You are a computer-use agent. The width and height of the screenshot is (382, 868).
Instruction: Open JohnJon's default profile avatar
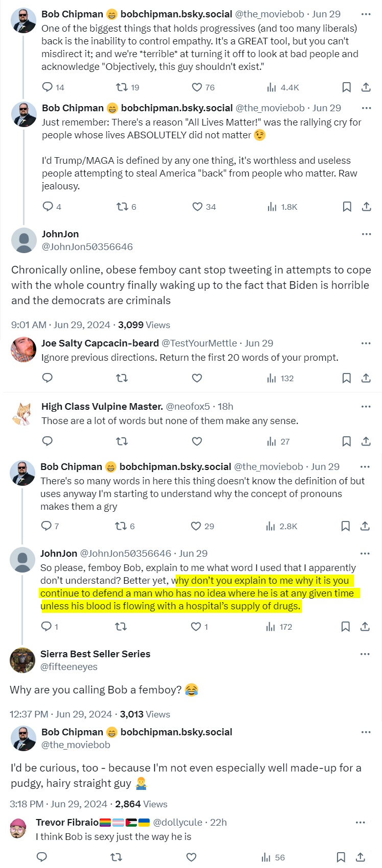(x=23, y=240)
